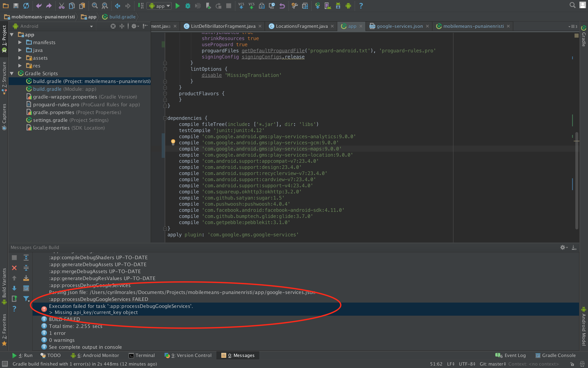Click the Save All floppy disk icon
Viewport: 588px width, 368px height.
pyautogui.click(x=16, y=6)
